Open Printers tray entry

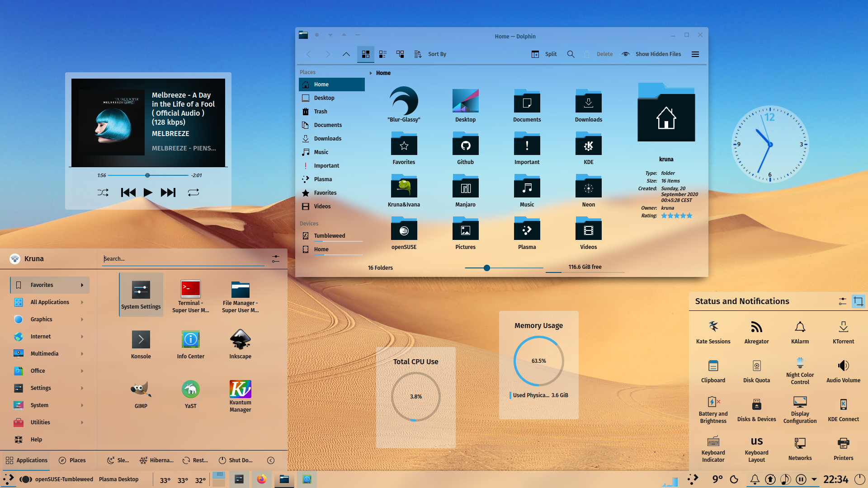pos(843,449)
